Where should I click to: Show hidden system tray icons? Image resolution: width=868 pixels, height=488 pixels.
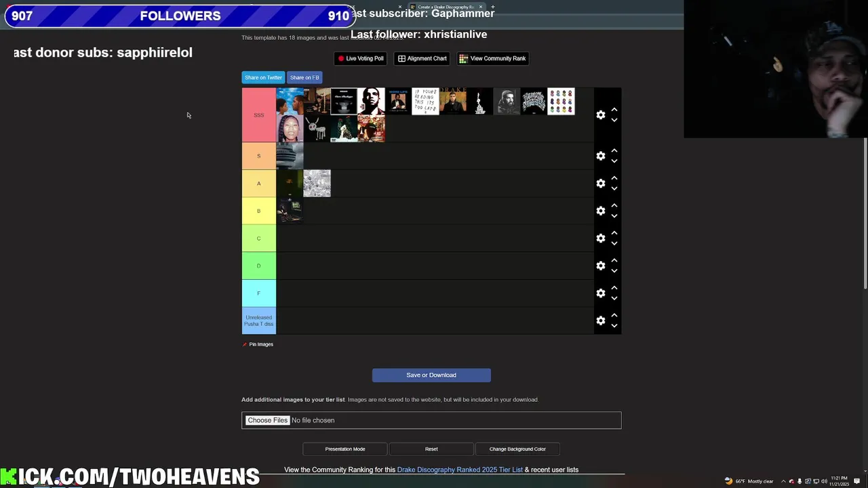click(783, 481)
